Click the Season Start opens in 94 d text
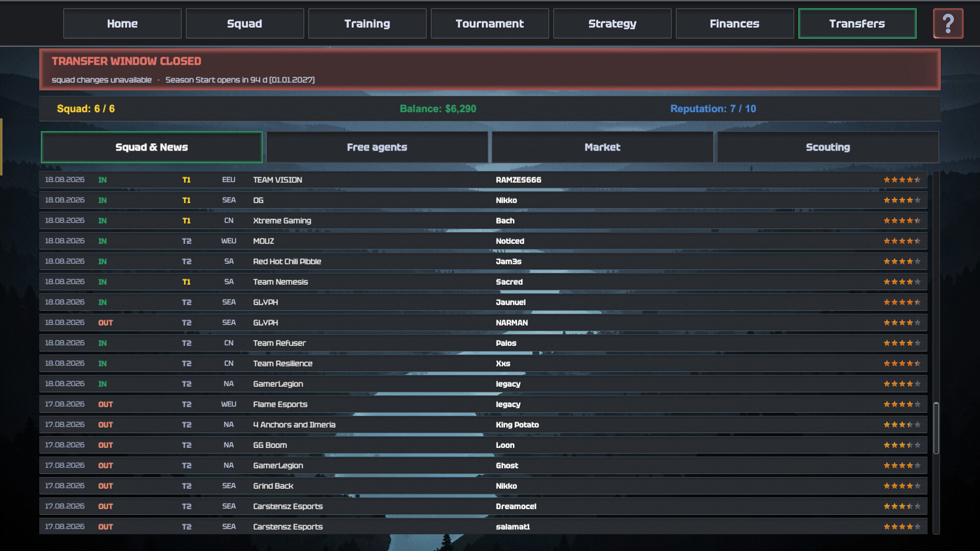 click(240, 80)
